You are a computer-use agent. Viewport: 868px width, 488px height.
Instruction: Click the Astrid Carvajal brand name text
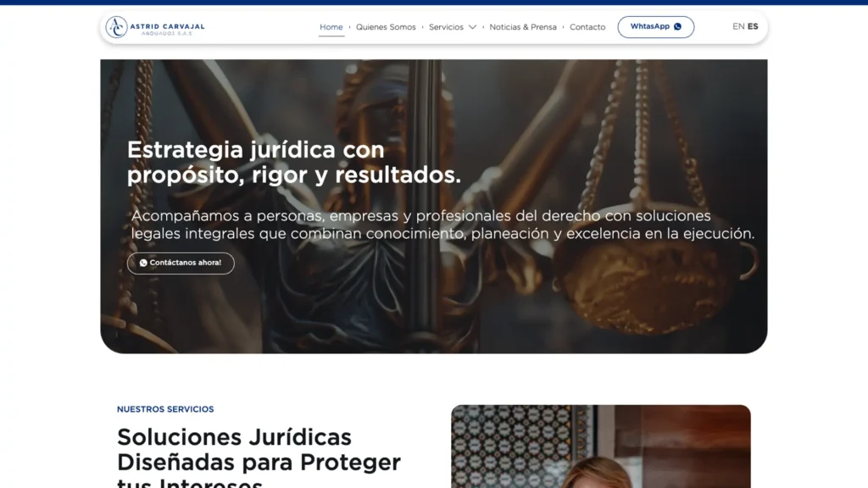point(167,26)
